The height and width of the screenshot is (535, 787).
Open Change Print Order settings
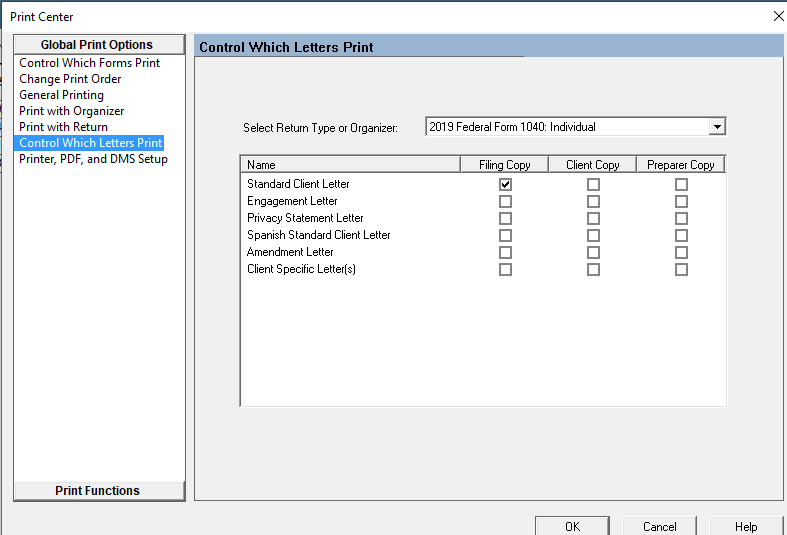pos(70,79)
